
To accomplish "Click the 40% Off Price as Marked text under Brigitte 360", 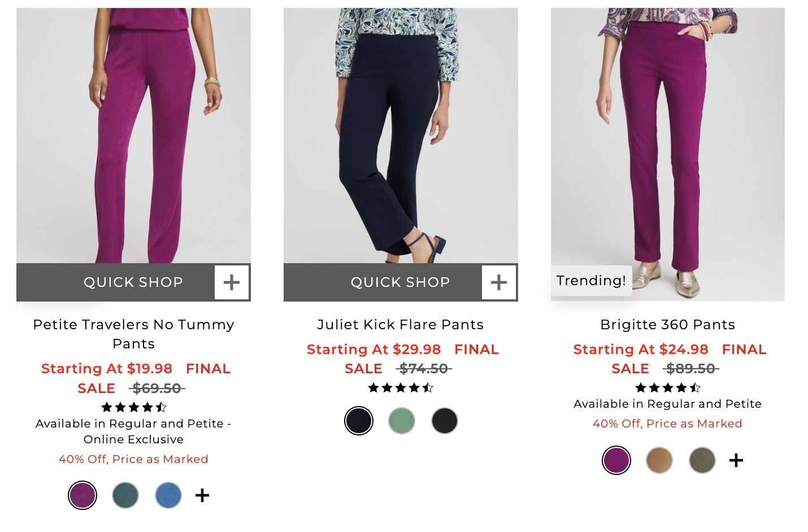I will (667, 423).
